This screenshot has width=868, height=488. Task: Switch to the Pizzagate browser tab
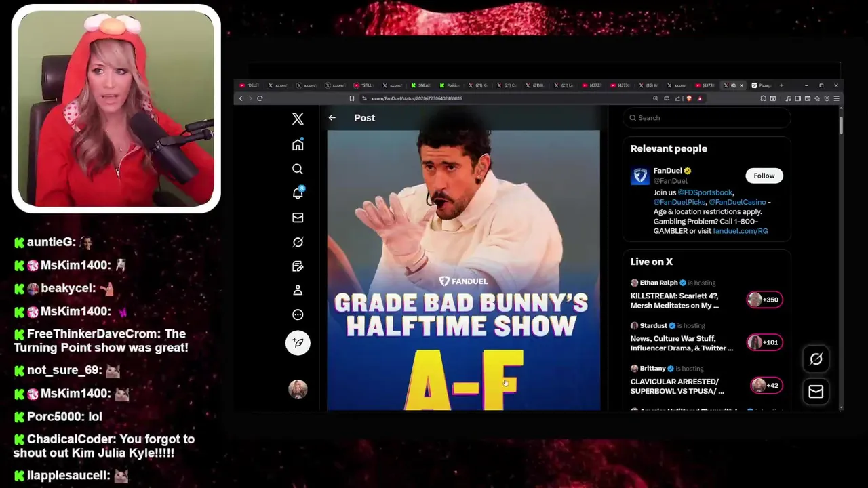tap(762, 85)
